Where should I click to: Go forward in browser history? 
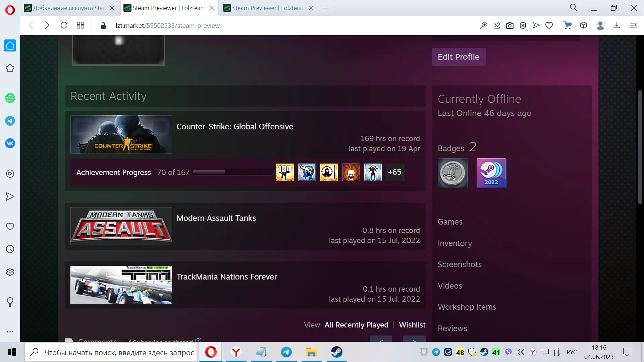[47, 25]
